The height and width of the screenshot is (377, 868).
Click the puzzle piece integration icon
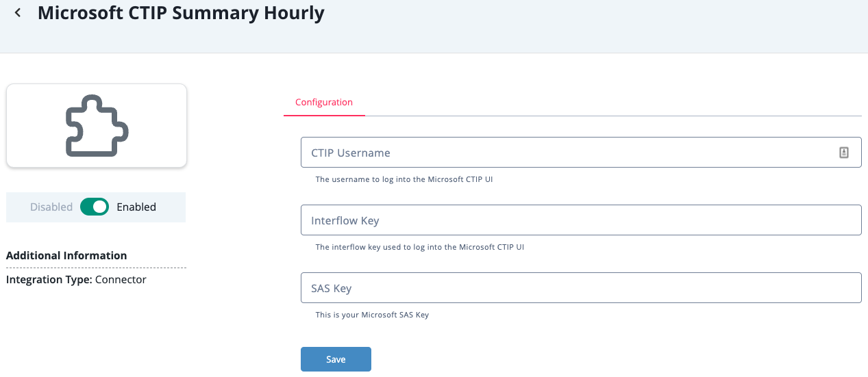tap(97, 125)
